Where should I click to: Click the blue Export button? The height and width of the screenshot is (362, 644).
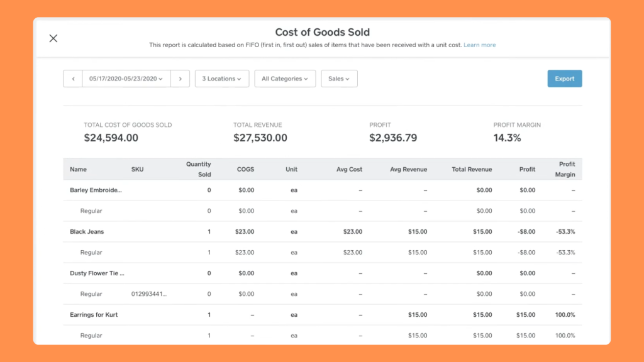tap(564, 79)
